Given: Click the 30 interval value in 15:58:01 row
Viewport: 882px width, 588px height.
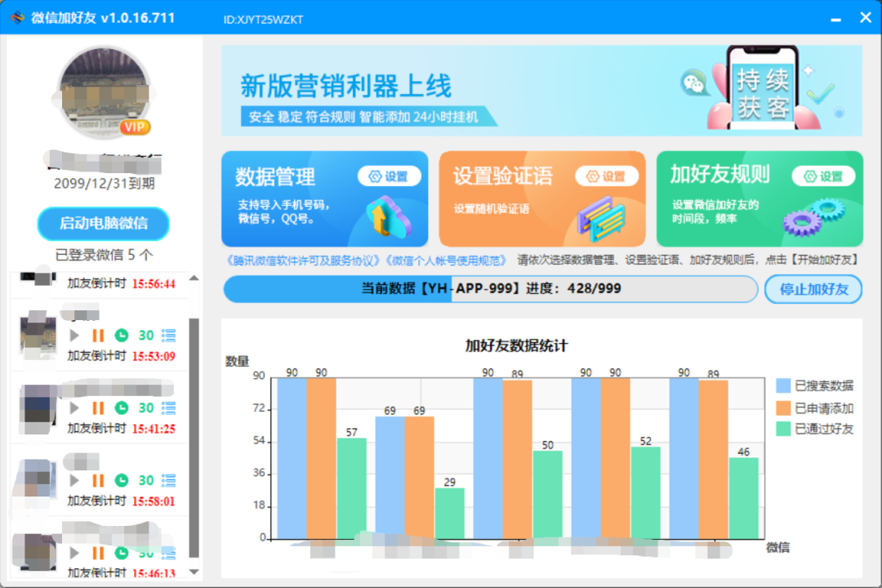Looking at the screenshot, I should pos(146,480).
